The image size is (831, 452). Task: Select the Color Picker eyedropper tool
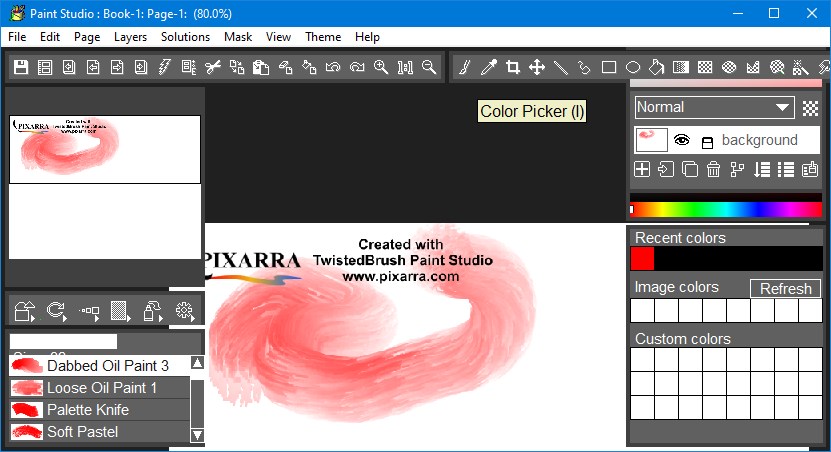tap(489, 67)
